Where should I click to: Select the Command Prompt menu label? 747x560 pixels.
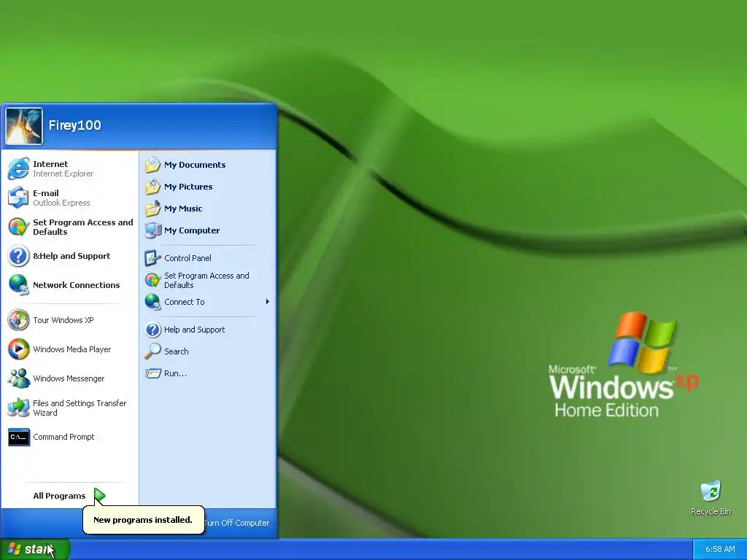[x=63, y=437]
